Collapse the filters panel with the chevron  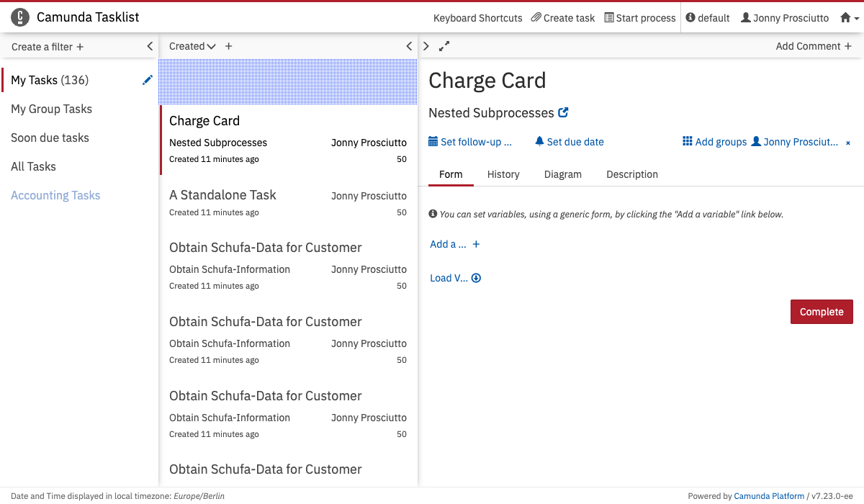click(150, 46)
